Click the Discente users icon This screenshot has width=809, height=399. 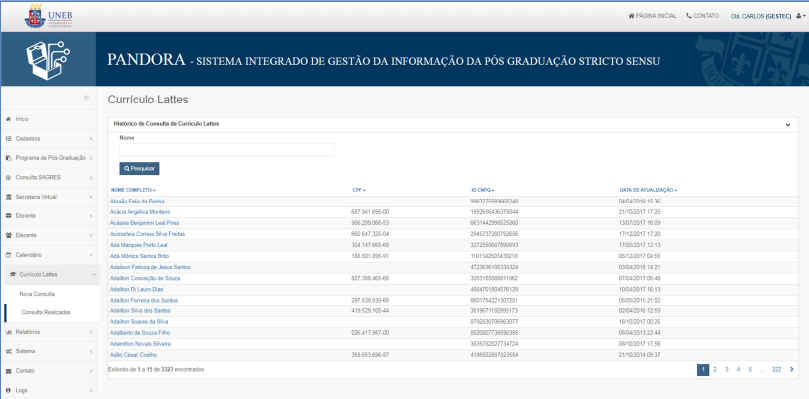click(x=8, y=235)
